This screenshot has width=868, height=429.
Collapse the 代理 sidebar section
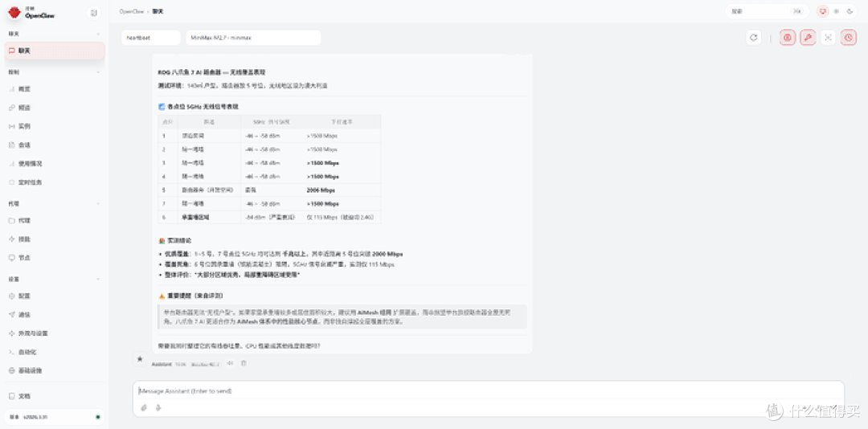99,204
